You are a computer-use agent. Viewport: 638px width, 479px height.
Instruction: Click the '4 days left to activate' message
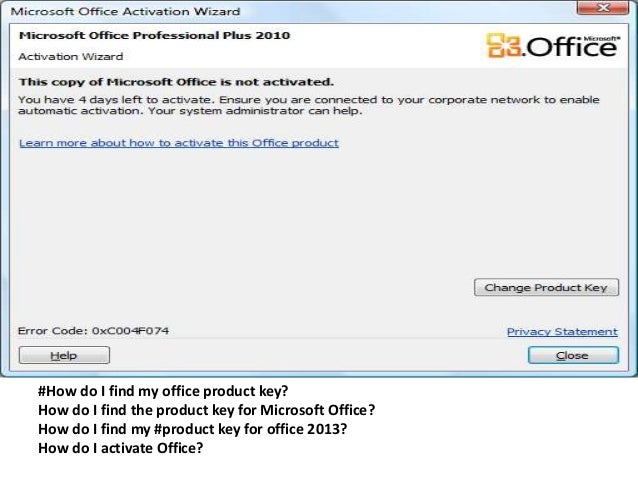coord(308,105)
